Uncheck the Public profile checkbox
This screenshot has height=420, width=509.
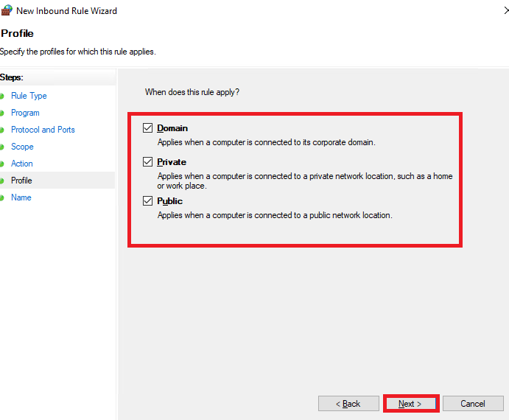pyautogui.click(x=148, y=200)
